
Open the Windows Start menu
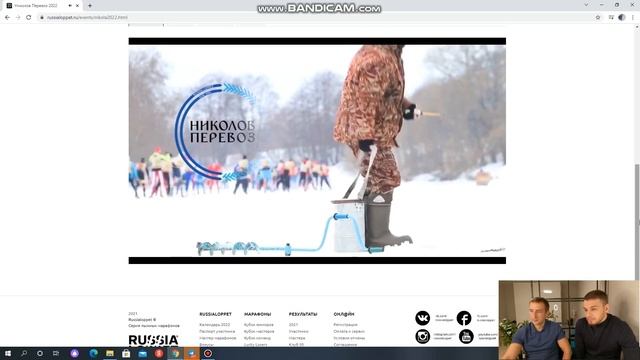pyautogui.click(x=8, y=353)
